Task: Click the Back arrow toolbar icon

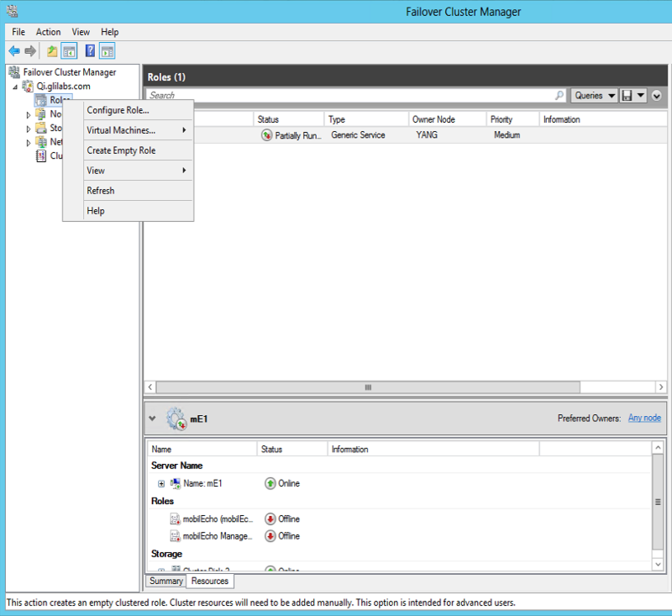Action: [14, 51]
